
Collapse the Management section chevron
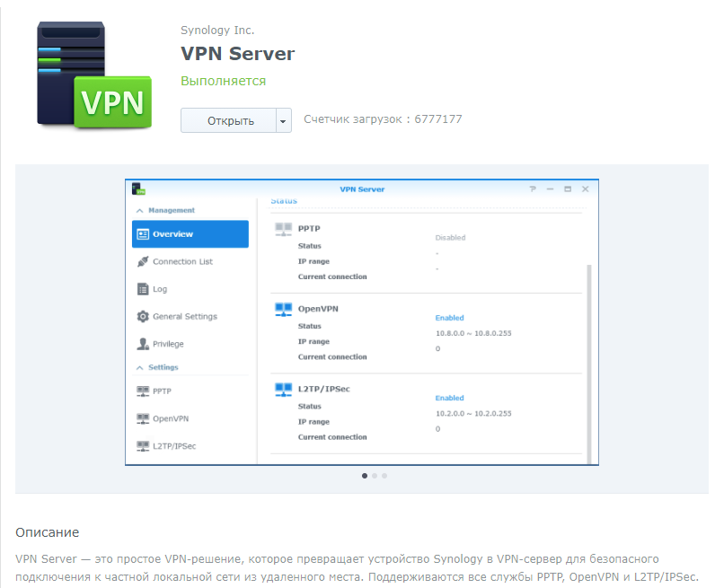click(139, 211)
